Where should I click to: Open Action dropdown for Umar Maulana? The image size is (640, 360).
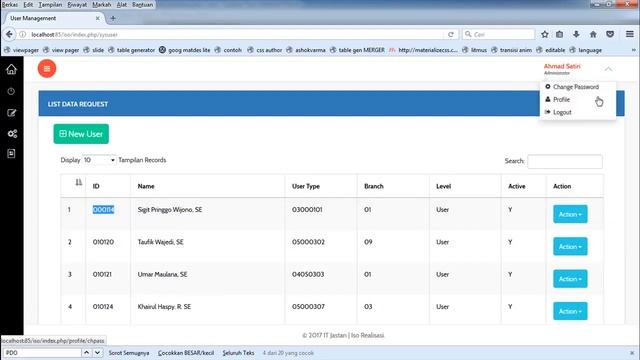click(x=570, y=279)
